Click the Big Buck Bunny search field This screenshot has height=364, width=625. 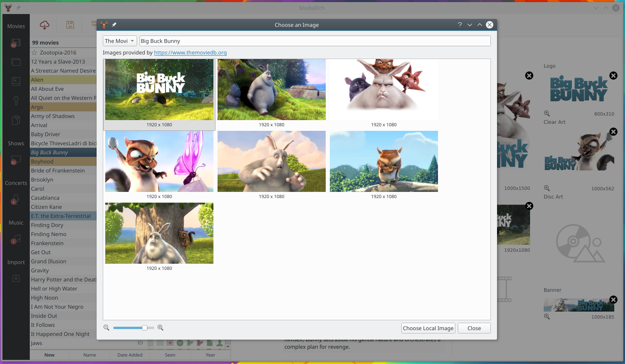(315, 41)
